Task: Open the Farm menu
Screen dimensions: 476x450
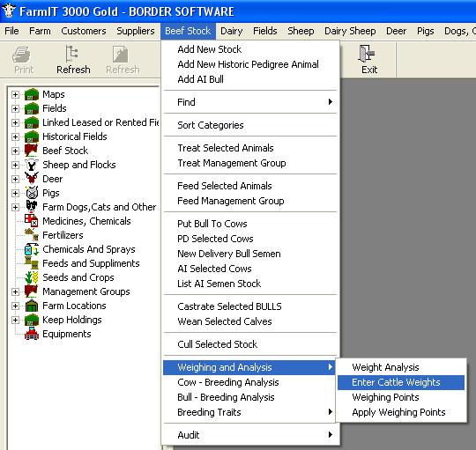Action: [40, 31]
